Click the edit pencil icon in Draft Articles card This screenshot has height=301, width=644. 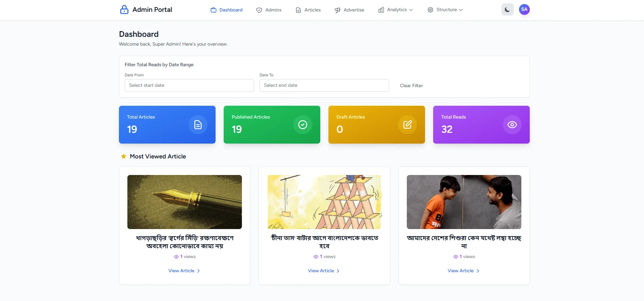[x=407, y=125]
